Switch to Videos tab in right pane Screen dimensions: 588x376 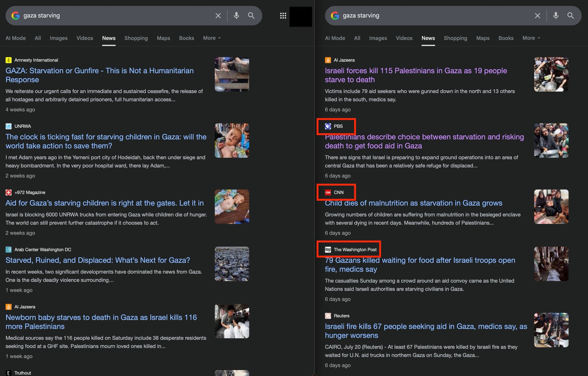[x=404, y=38]
